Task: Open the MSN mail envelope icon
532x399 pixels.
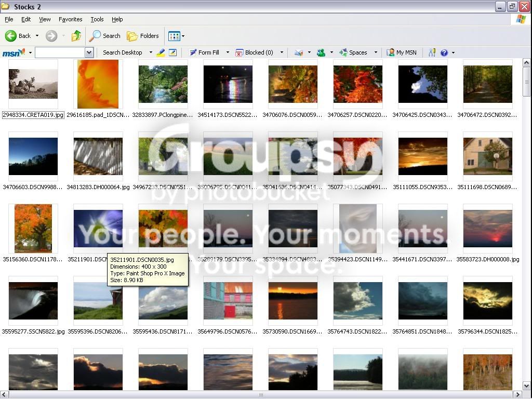Action: point(299,52)
